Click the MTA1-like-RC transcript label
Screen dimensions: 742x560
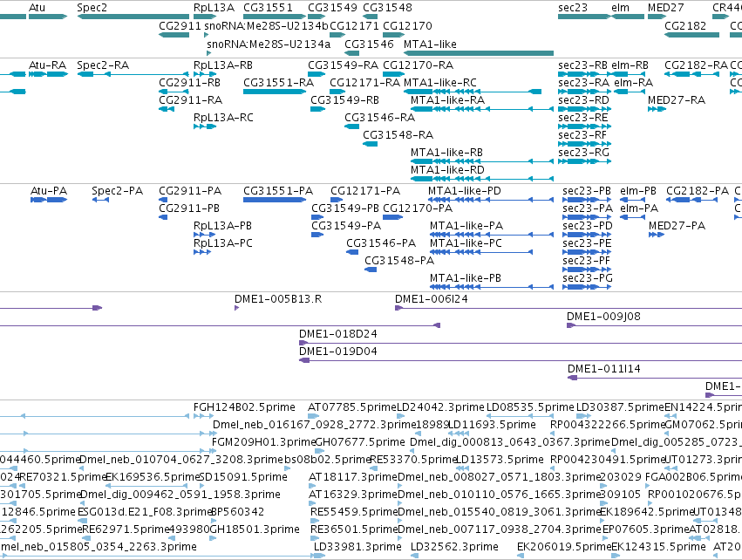440,82
